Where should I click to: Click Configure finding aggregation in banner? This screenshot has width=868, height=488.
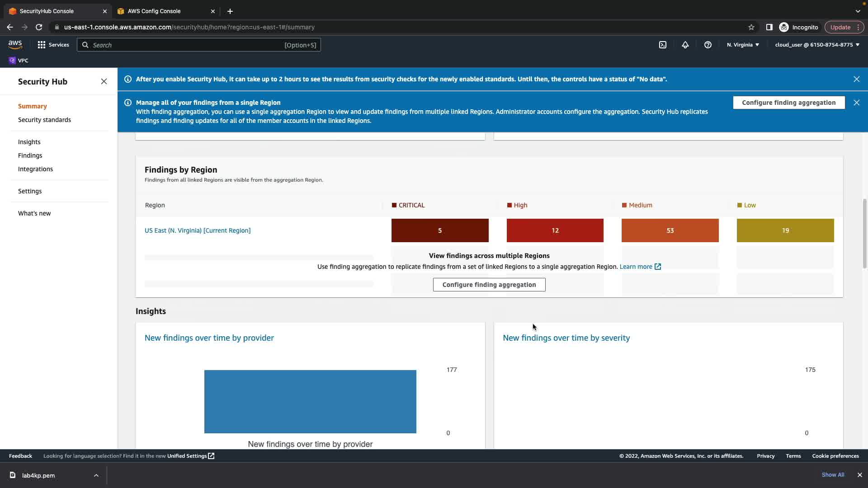788,103
